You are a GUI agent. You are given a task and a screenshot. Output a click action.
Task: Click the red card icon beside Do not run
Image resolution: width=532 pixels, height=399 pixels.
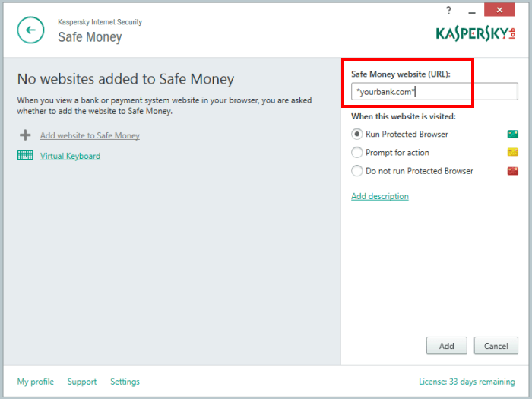[x=513, y=171]
